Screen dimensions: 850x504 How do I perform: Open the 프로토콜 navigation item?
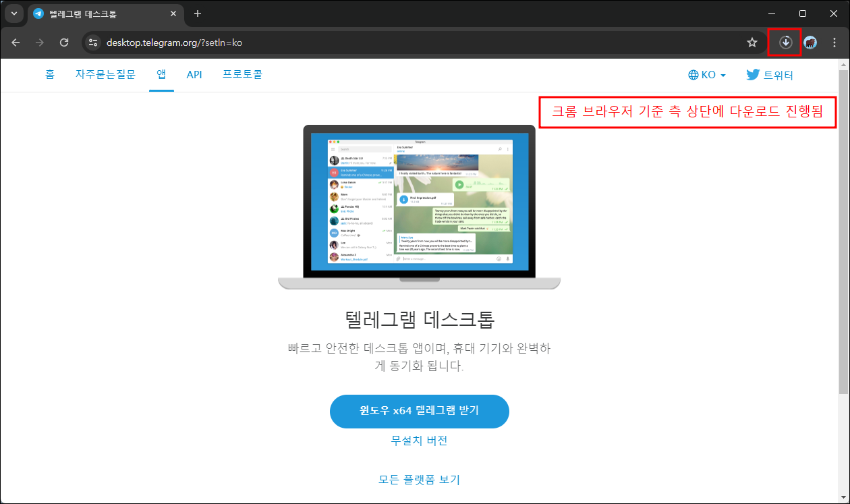242,75
